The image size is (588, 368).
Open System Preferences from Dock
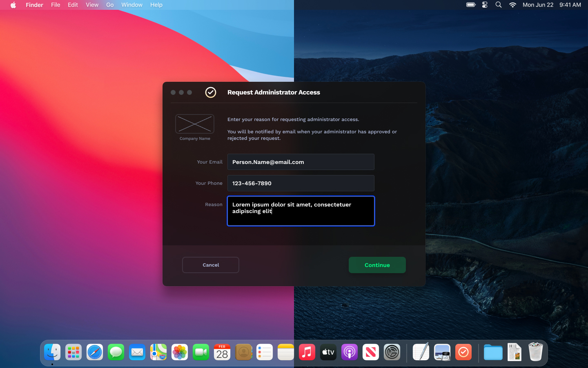[392, 352]
